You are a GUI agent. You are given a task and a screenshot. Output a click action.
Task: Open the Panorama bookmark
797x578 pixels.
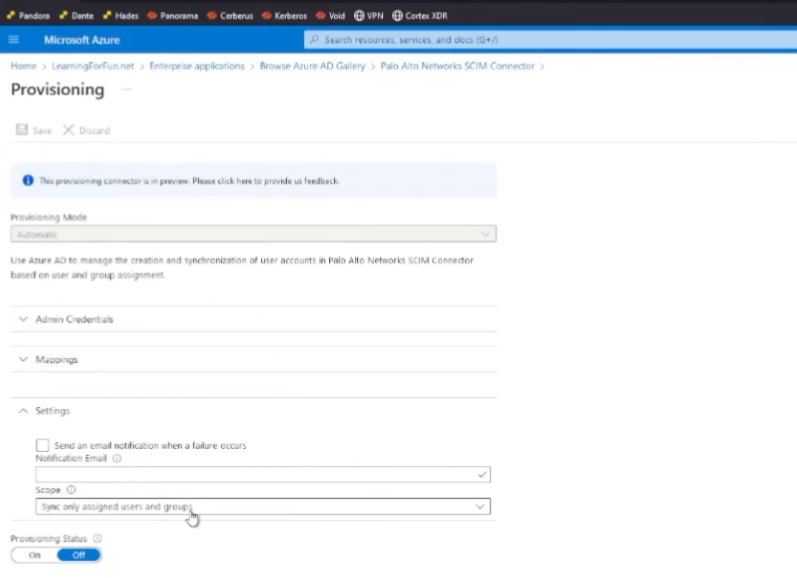pos(172,16)
